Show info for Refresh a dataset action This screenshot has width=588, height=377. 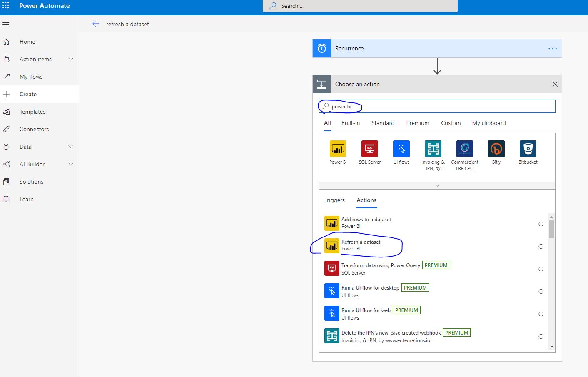[541, 246]
